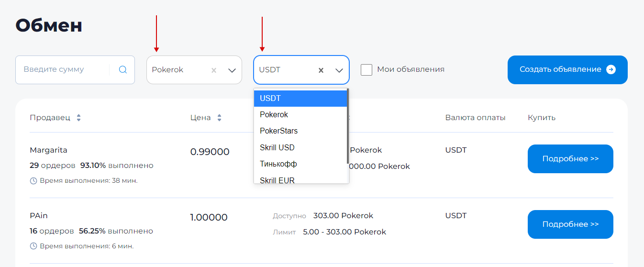This screenshot has width=644, height=267.
Task: Click the 'Создать объявление' button
Action: (567, 70)
